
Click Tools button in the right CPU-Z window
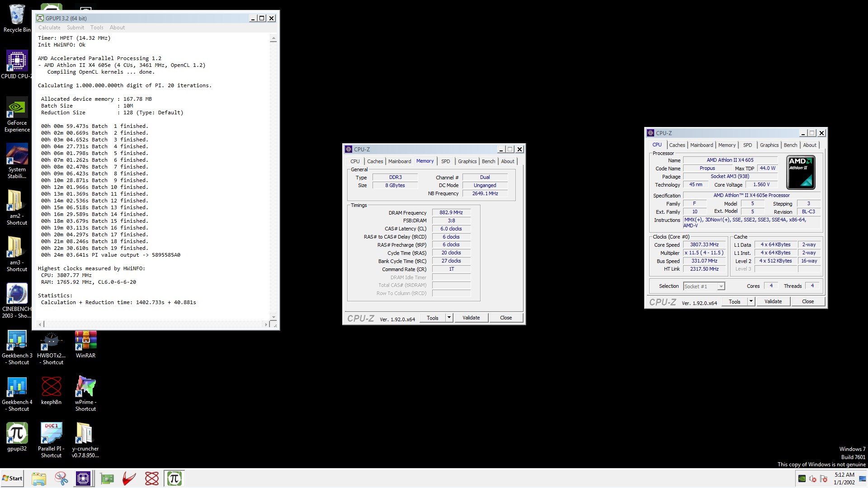[735, 301]
